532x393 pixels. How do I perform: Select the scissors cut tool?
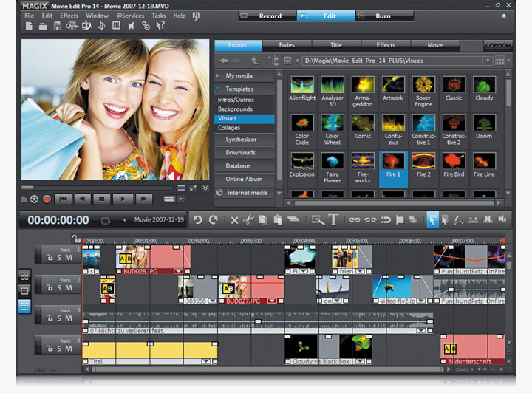[x=248, y=219]
